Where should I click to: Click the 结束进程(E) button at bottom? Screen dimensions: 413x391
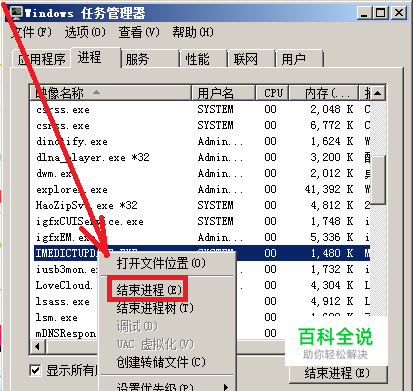[x=338, y=373]
